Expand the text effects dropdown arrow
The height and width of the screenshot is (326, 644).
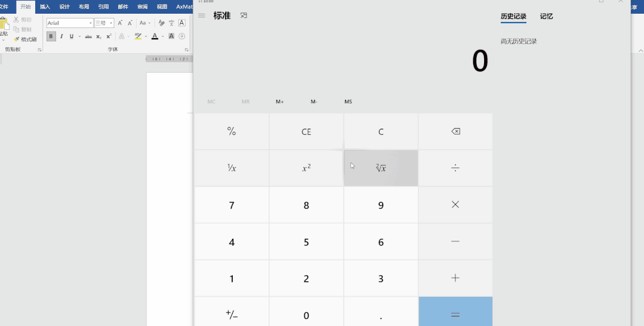click(x=128, y=36)
